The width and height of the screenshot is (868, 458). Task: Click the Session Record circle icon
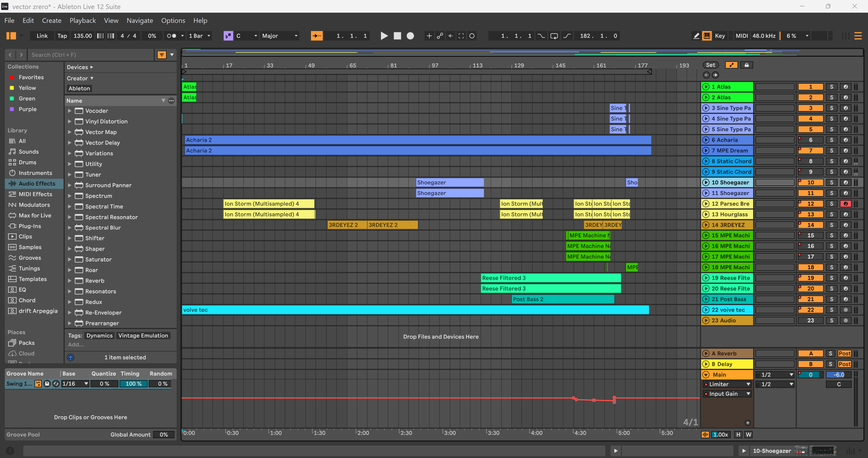coord(472,36)
